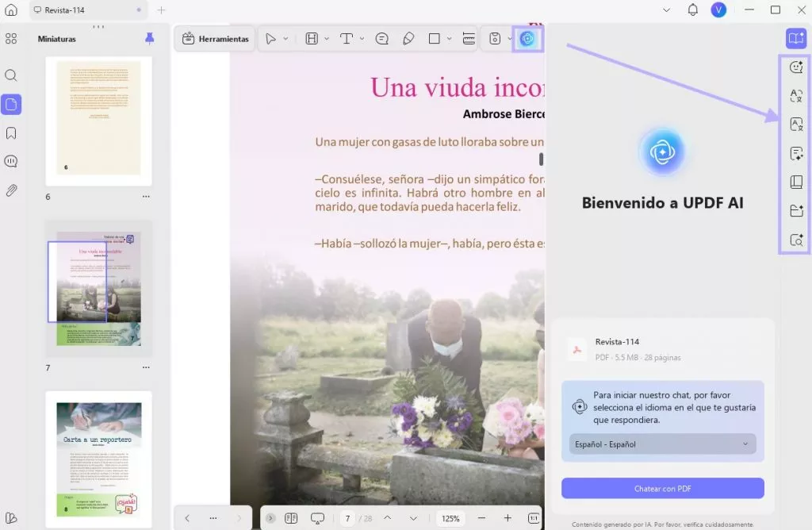812x530 pixels.
Task: Select the page 6 thumbnail
Action: [98, 121]
